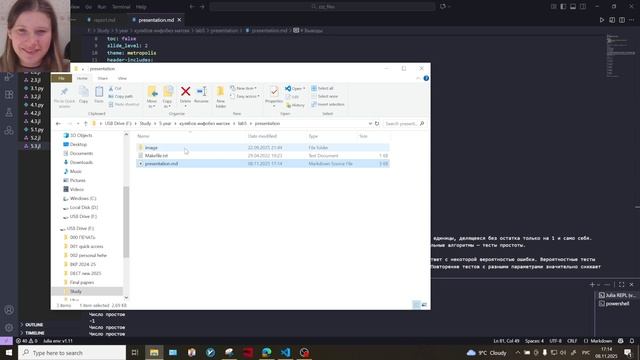Collapse the Explorer ribbon chevron

(x=418, y=78)
